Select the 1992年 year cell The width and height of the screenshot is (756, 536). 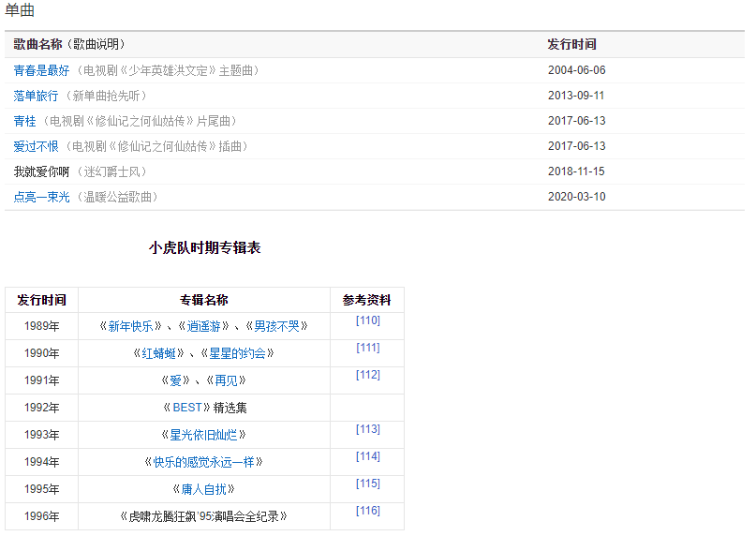point(42,408)
